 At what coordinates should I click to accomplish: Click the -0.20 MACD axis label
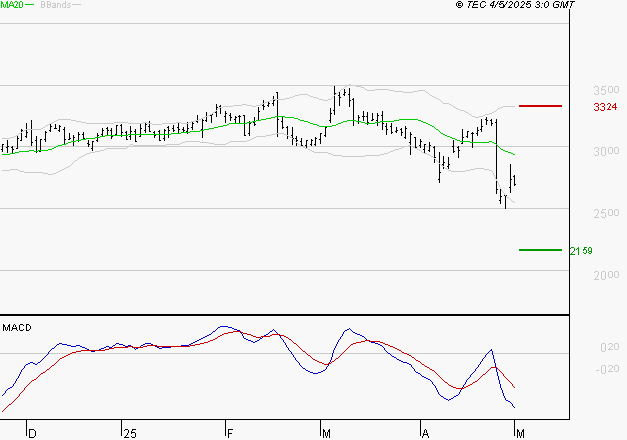point(607,369)
